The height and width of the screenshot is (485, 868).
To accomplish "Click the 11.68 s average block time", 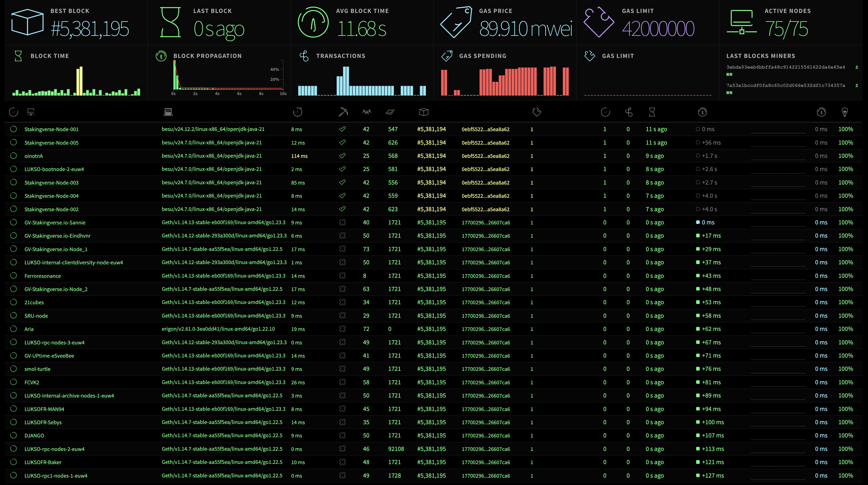I will [x=361, y=29].
